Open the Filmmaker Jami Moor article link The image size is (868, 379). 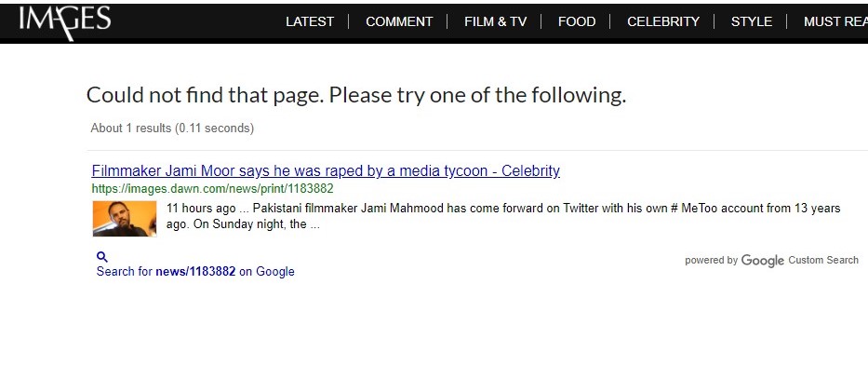pos(326,170)
